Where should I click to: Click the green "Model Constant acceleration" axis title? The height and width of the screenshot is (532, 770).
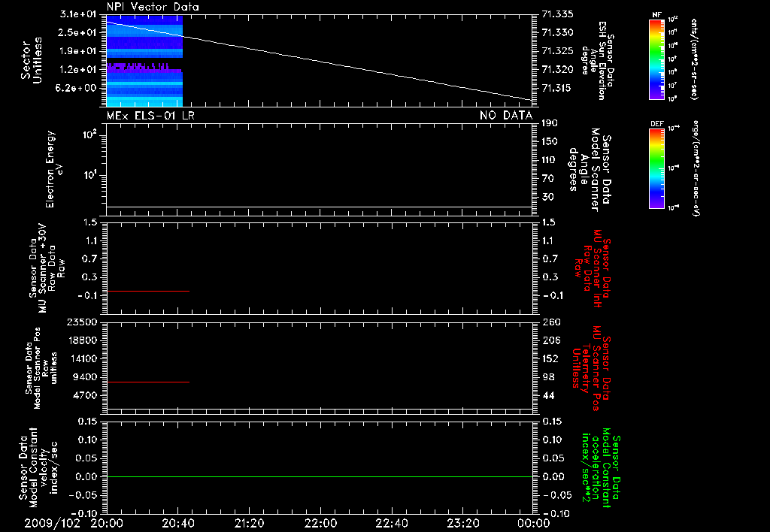601,468
